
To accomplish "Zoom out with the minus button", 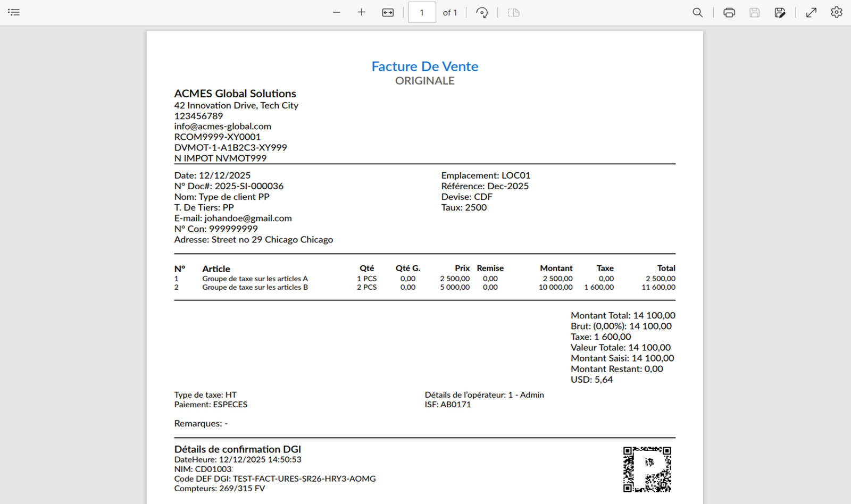I will pos(337,12).
